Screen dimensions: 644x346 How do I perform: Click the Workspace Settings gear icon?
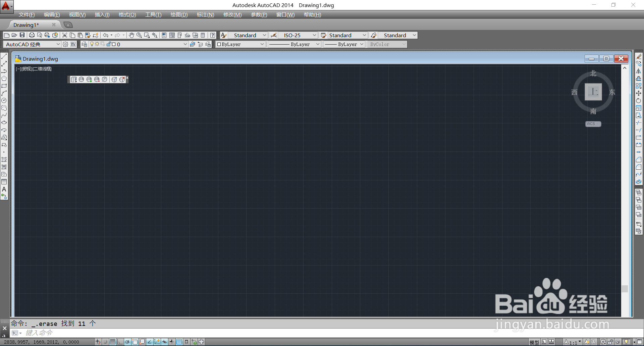65,44
